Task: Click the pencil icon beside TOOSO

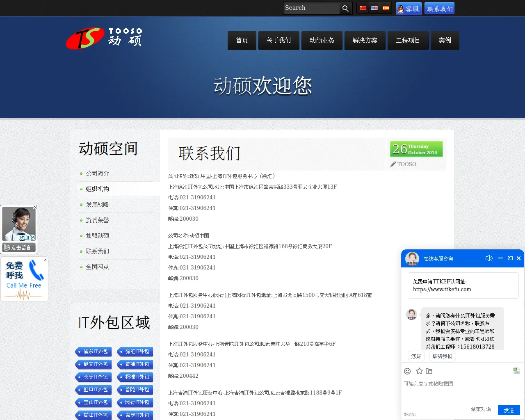Action: pos(393,164)
